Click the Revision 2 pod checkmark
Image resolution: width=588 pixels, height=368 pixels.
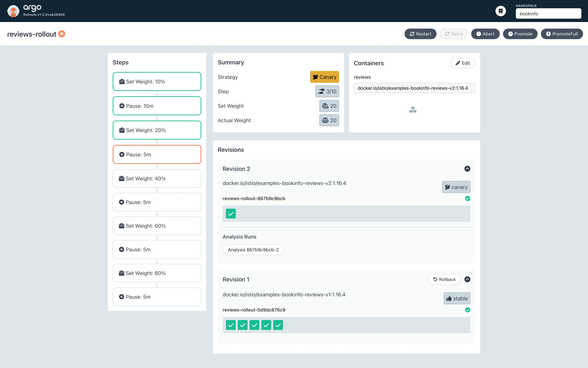[x=231, y=213]
